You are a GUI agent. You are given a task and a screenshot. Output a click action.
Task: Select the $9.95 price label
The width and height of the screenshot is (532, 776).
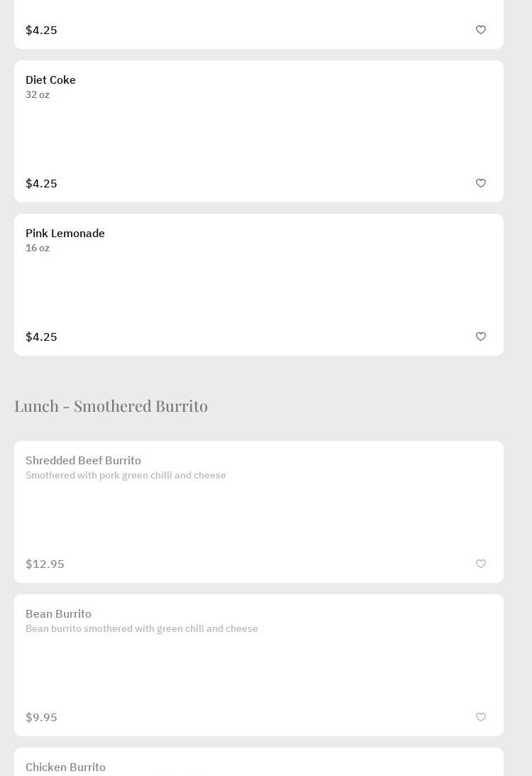click(41, 717)
